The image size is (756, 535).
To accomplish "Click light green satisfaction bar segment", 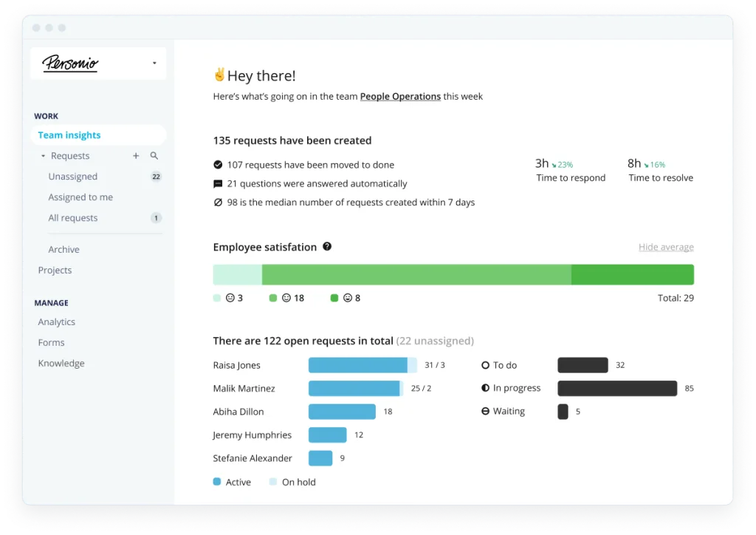I will pos(238,274).
